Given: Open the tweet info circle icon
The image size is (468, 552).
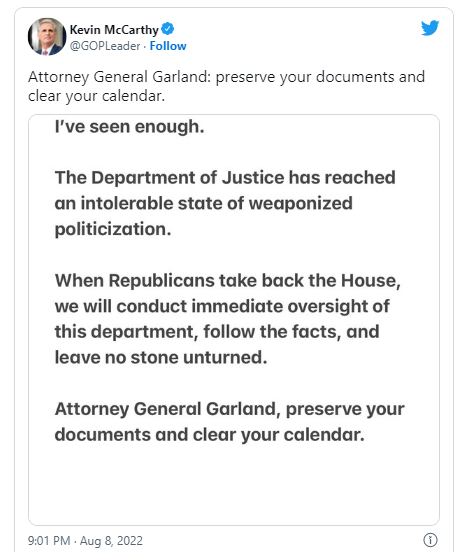Looking at the screenshot, I should pyautogui.click(x=430, y=540).
